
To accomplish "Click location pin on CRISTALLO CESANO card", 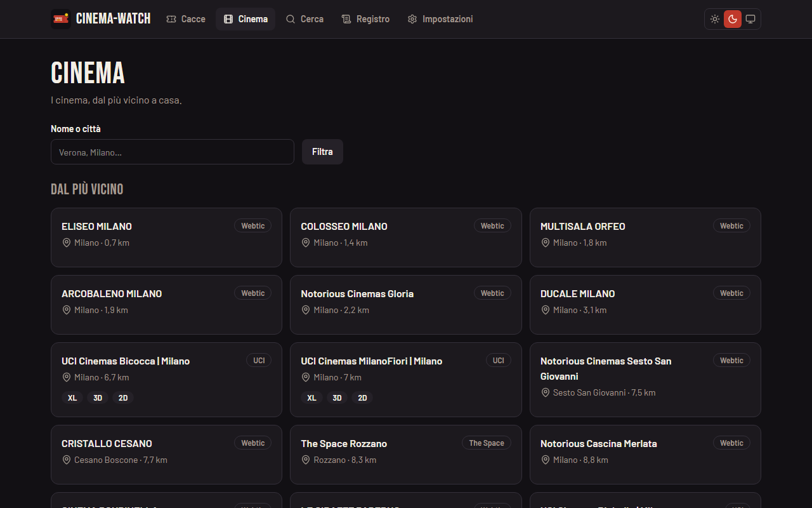I will [x=66, y=460].
